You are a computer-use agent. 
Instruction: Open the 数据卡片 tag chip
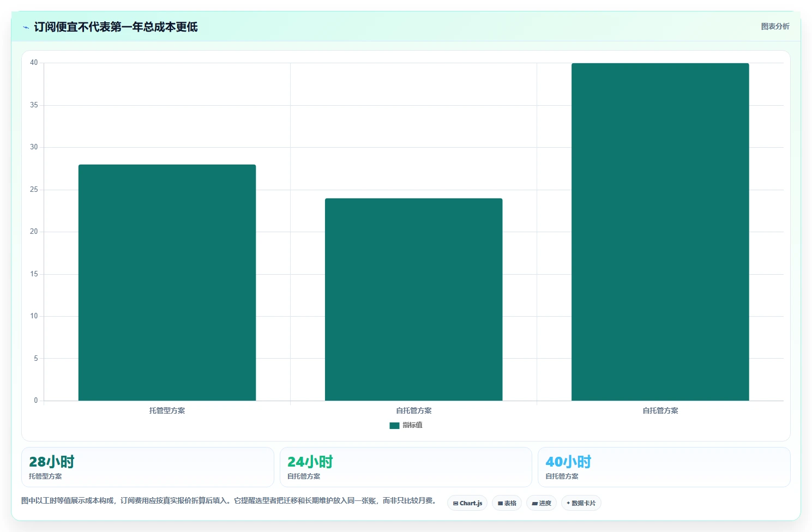[x=581, y=503]
